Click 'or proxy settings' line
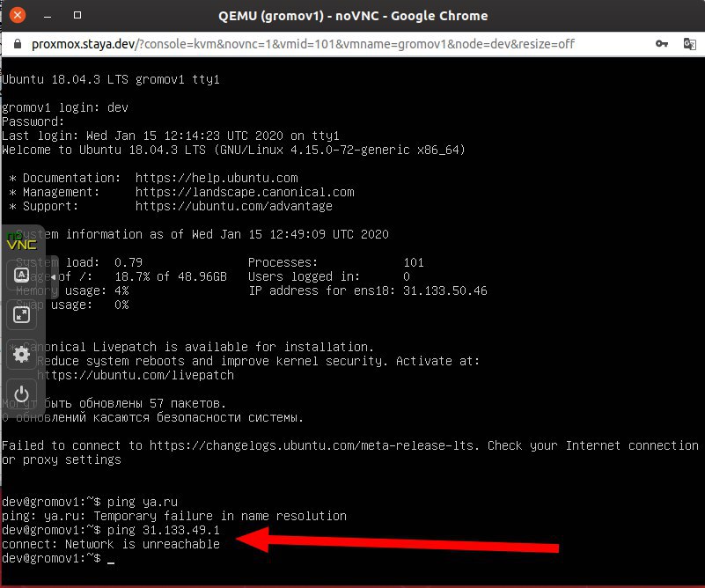The image size is (705, 588). pyautogui.click(x=62, y=459)
